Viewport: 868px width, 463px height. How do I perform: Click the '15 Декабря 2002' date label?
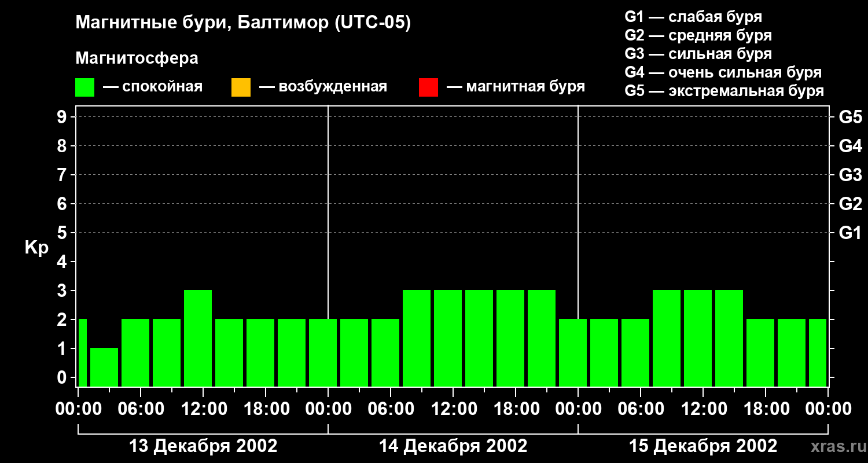(703, 446)
